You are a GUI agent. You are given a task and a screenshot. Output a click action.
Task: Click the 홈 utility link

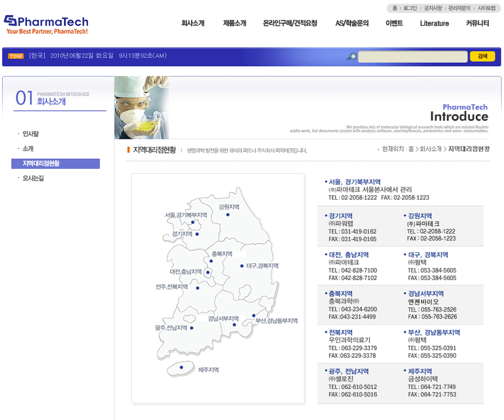click(395, 8)
